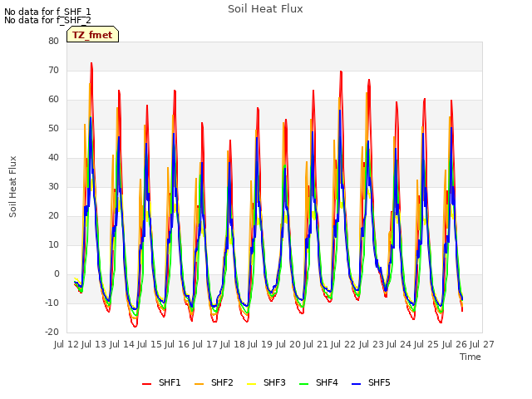The width and height of the screenshot is (532, 399).
Task: Click the 'Jul 26' x-axis tick label
Action: tap(455, 344)
